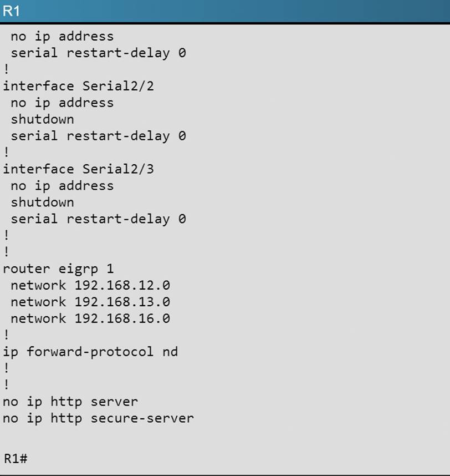Click serial restart-delay 0 under Serial2/3
450x476 pixels.
click(x=98, y=219)
